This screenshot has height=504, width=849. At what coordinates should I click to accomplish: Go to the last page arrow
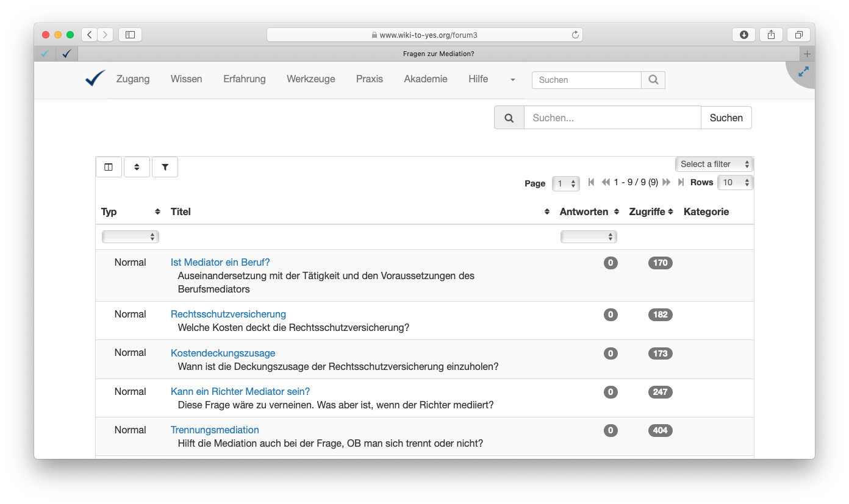[681, 182]
